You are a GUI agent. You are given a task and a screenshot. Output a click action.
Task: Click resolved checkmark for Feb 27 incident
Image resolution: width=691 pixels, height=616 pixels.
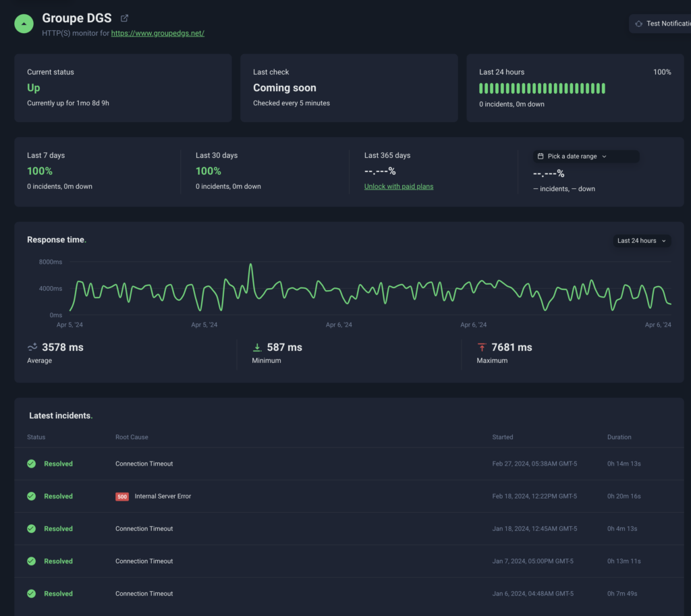pyautogui.click(x=32, y=464)
